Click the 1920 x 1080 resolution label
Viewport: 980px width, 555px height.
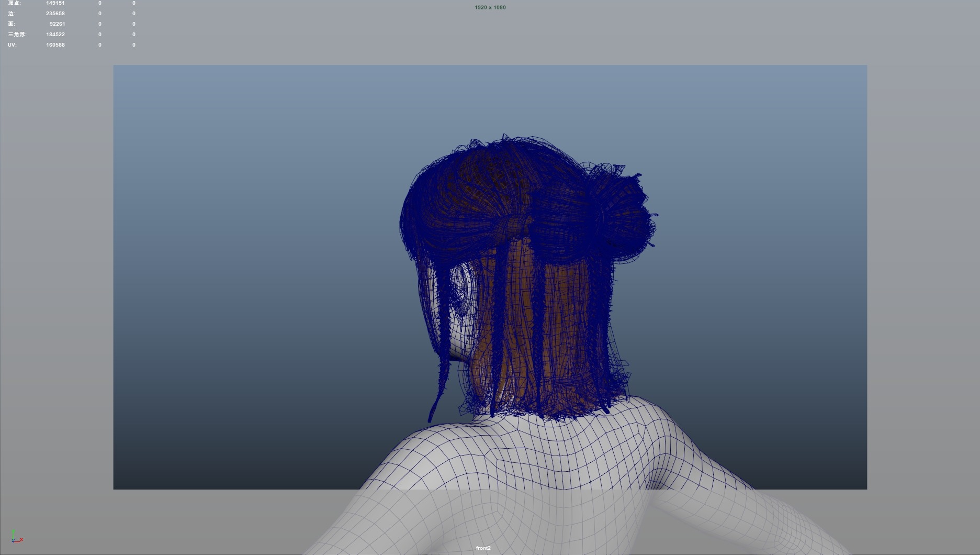coord(490,7)
